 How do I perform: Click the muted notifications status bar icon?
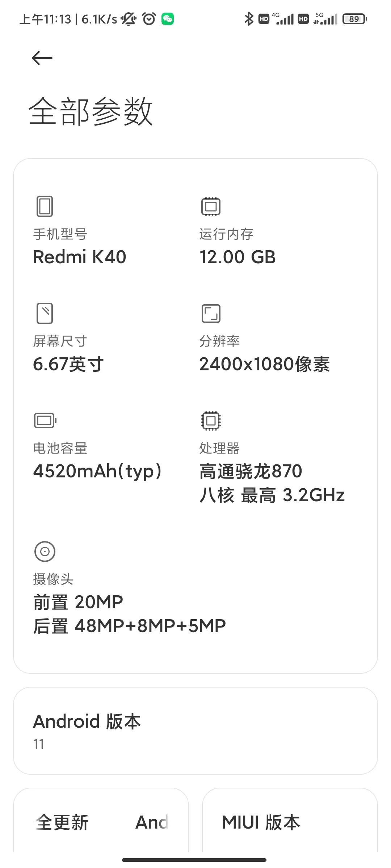[x=129, y=19]
